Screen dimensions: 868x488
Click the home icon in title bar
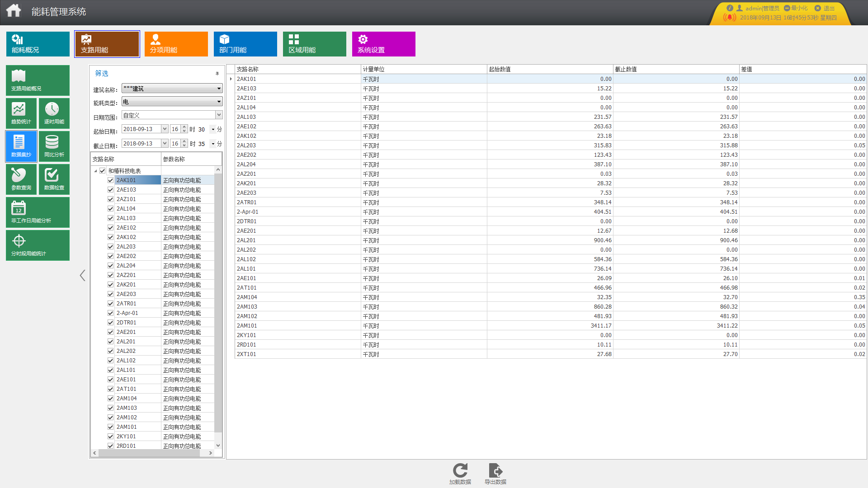click(x=14, y=11)
